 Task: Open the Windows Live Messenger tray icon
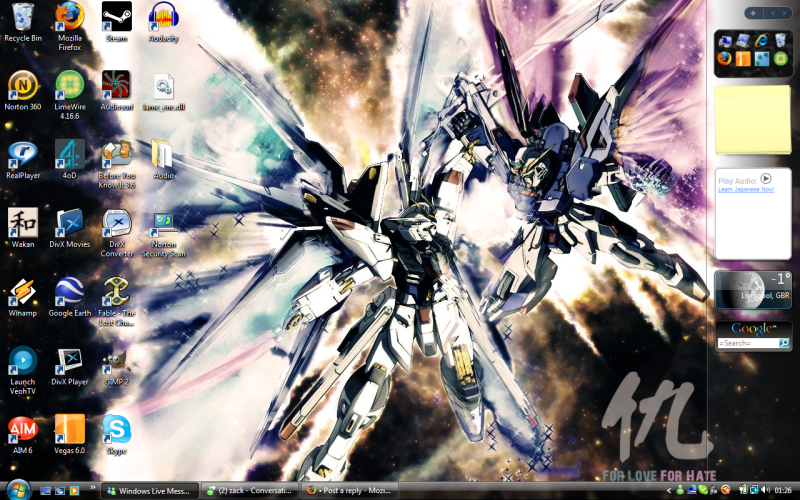click(x=680, y=490)
